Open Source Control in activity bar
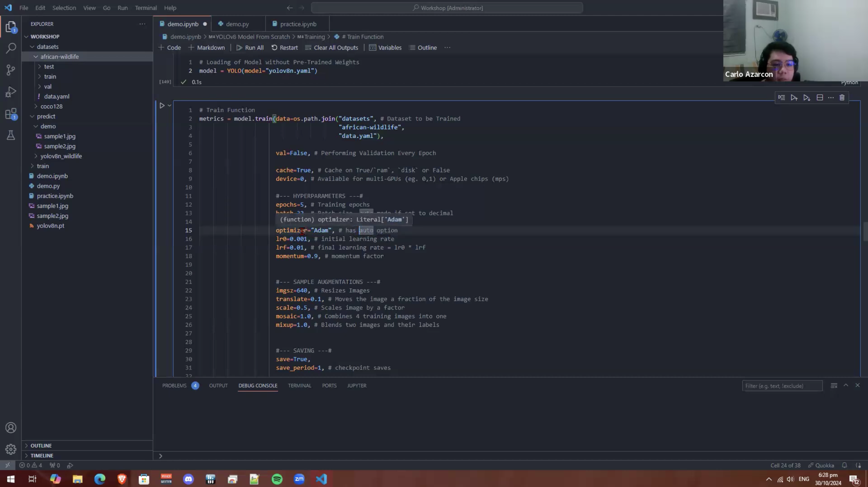868x487 pixels. (11, 70)
